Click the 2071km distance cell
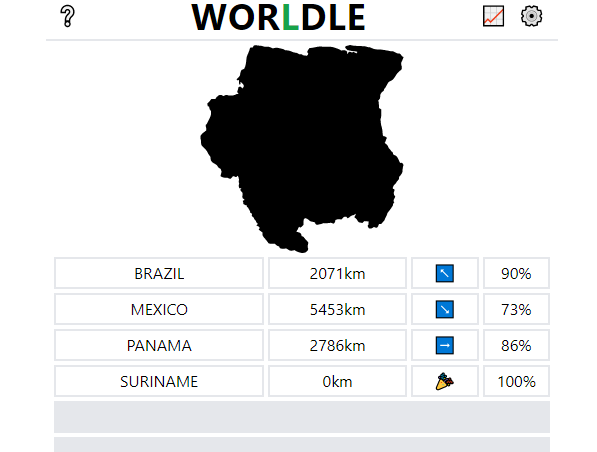 click(337, 273)
